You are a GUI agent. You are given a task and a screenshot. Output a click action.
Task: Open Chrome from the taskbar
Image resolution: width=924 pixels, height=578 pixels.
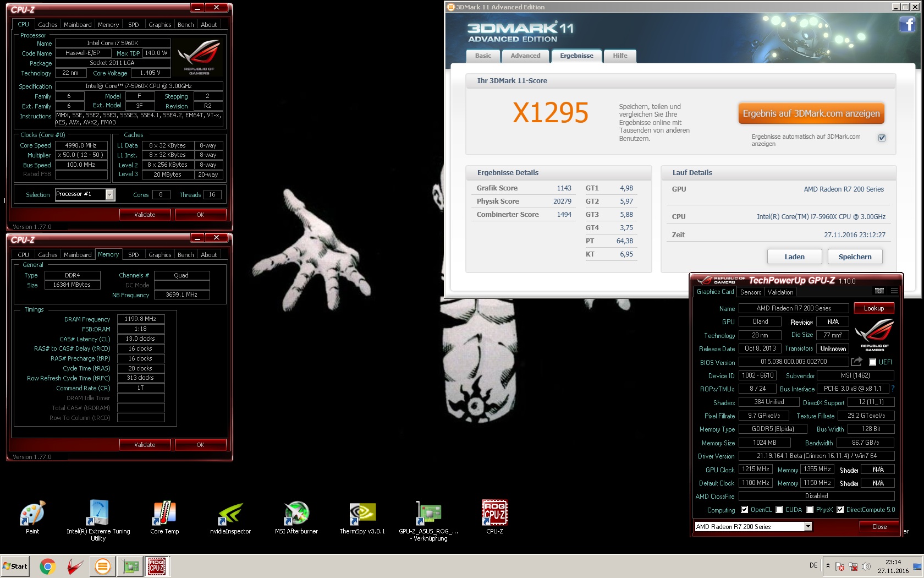point(47,566)
